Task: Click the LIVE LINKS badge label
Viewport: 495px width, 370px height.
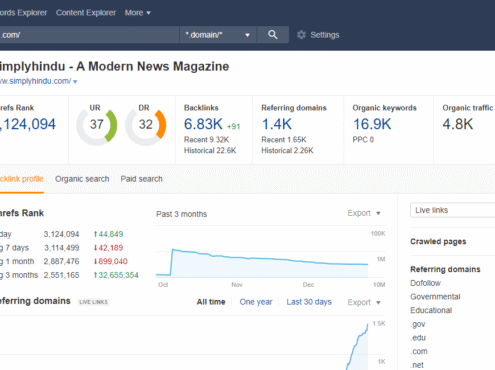Action: (94, 302)
